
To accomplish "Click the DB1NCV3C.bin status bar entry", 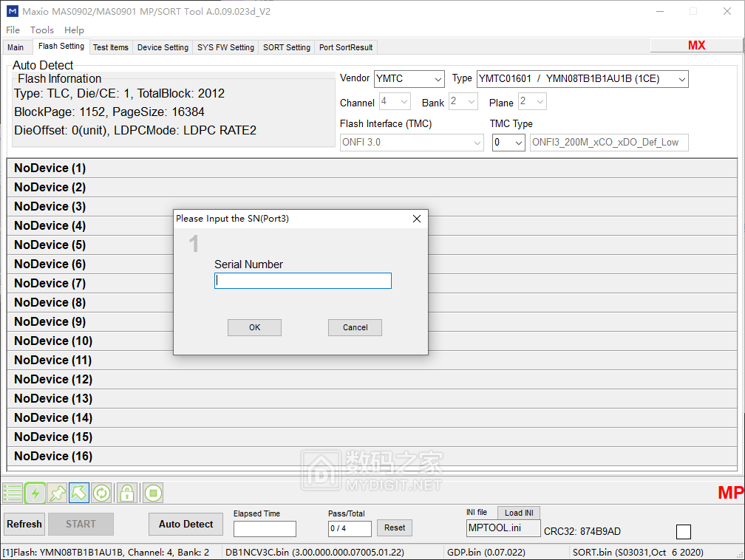I will pyautogui.click(x=315, y=553).
